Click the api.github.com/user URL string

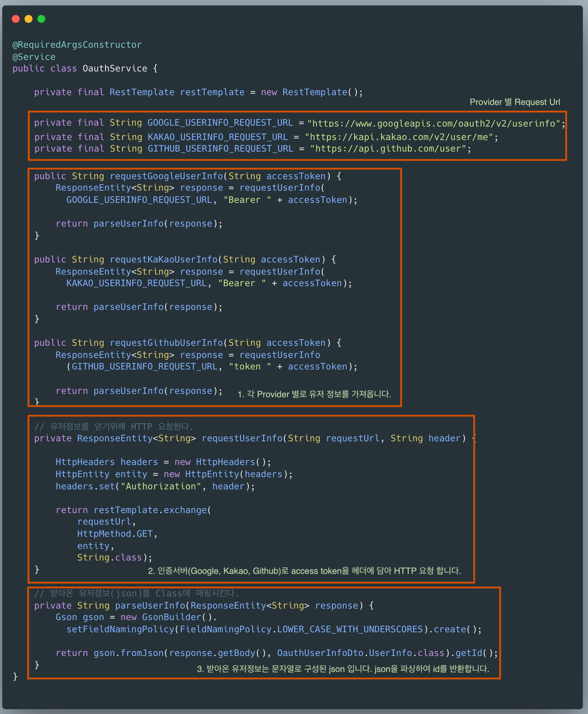[x=388, y=148]
